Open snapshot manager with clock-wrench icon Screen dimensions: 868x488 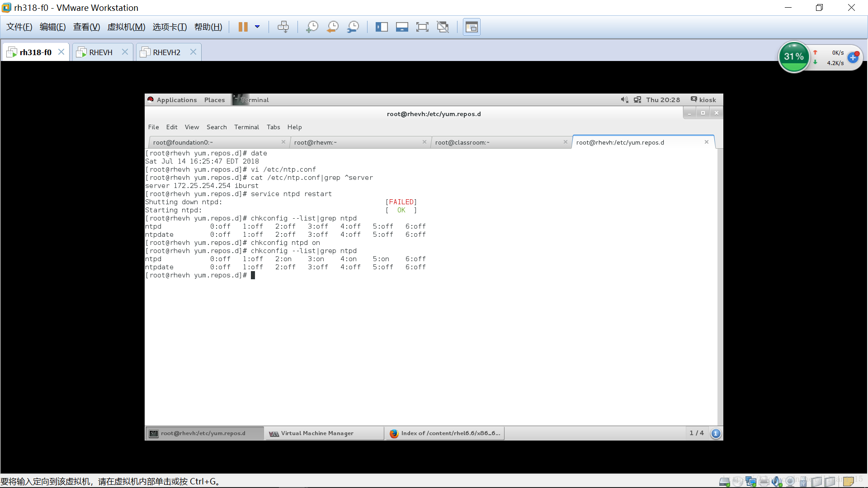[x=353, y=27]
